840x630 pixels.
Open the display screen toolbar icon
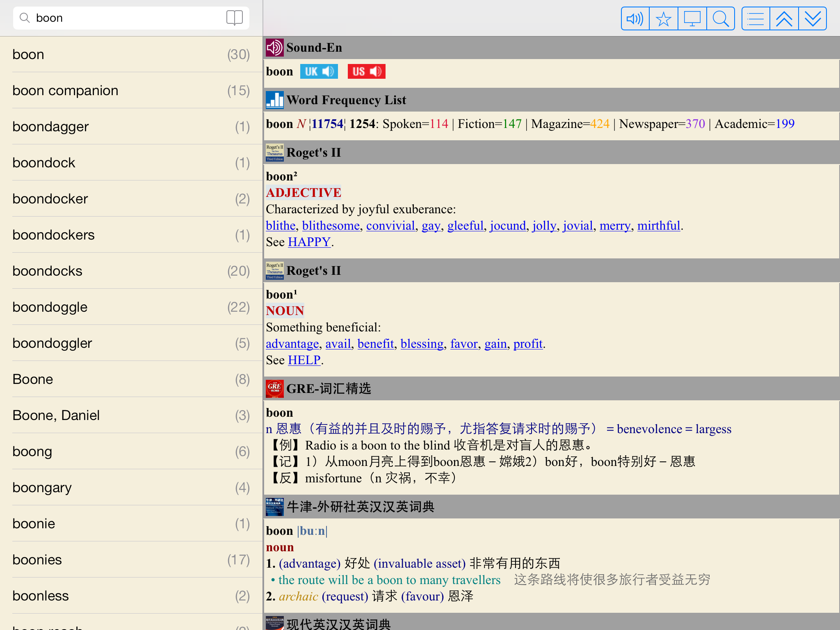692,19
